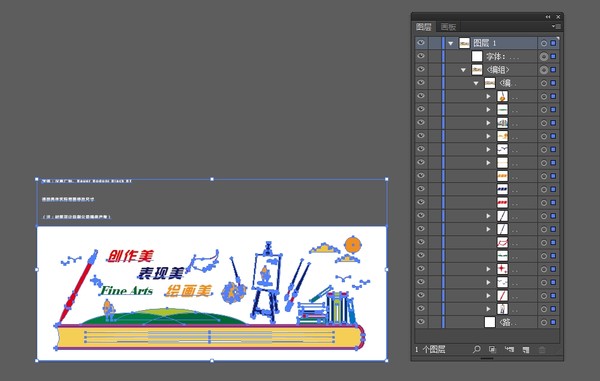The image size is (600, 381).
Task: Click the orange 绘画美 text on canvas
Action: pos(188,291)
